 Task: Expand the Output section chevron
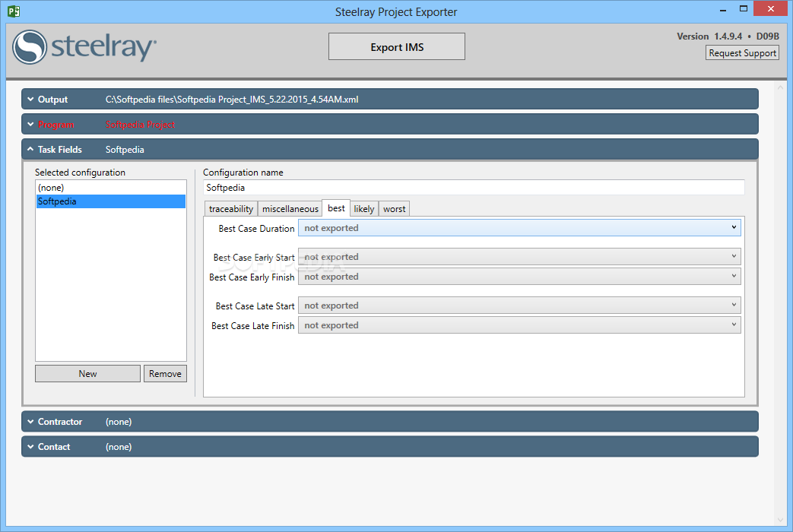[31, 100]
